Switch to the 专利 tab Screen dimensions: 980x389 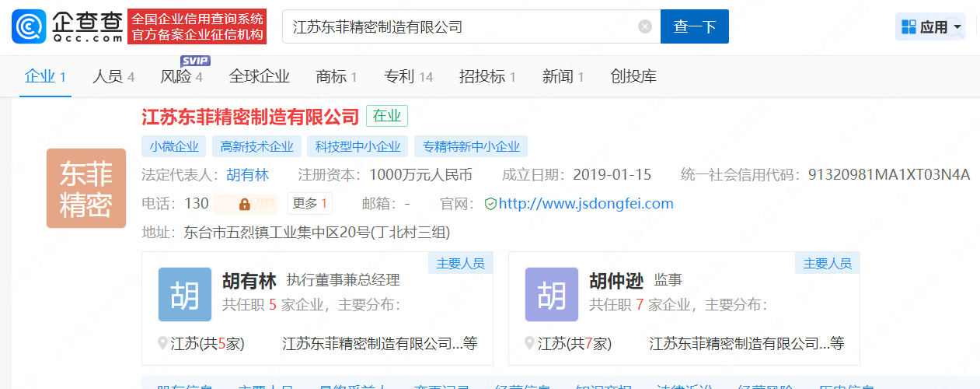tap(408, 76)
